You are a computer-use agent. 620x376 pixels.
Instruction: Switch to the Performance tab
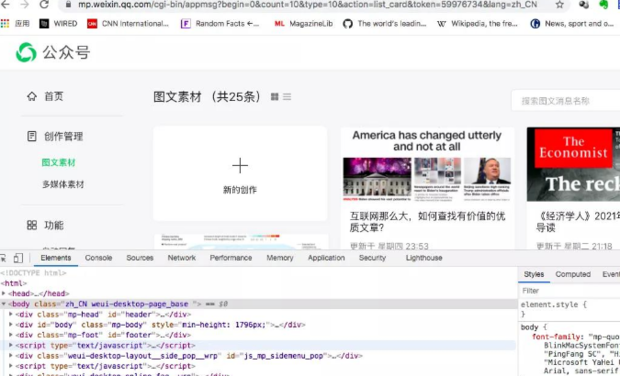pos(231,258)
